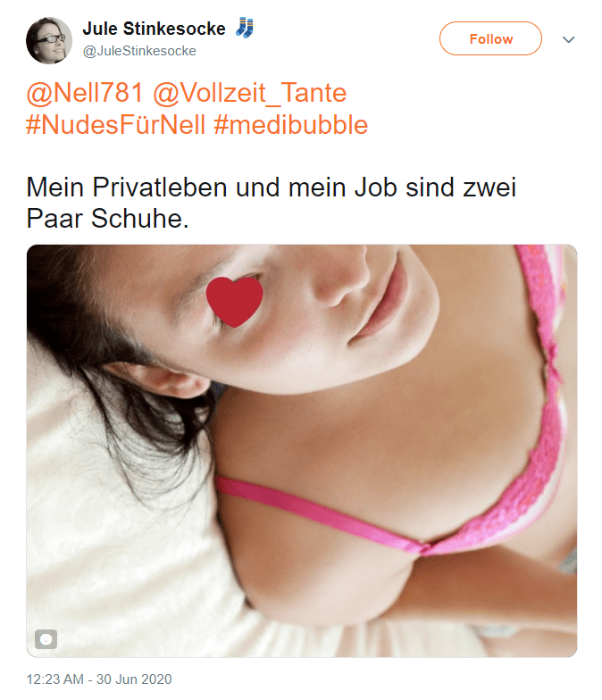Click the words 'Paar Schuhe.' in the tweet
The image size is (602, 700).
[107, 218]
